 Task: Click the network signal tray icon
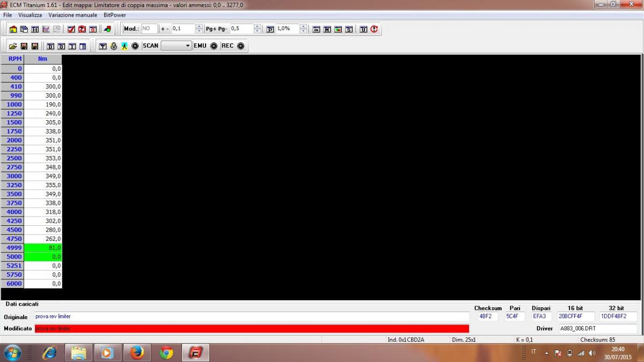(581, 353)
